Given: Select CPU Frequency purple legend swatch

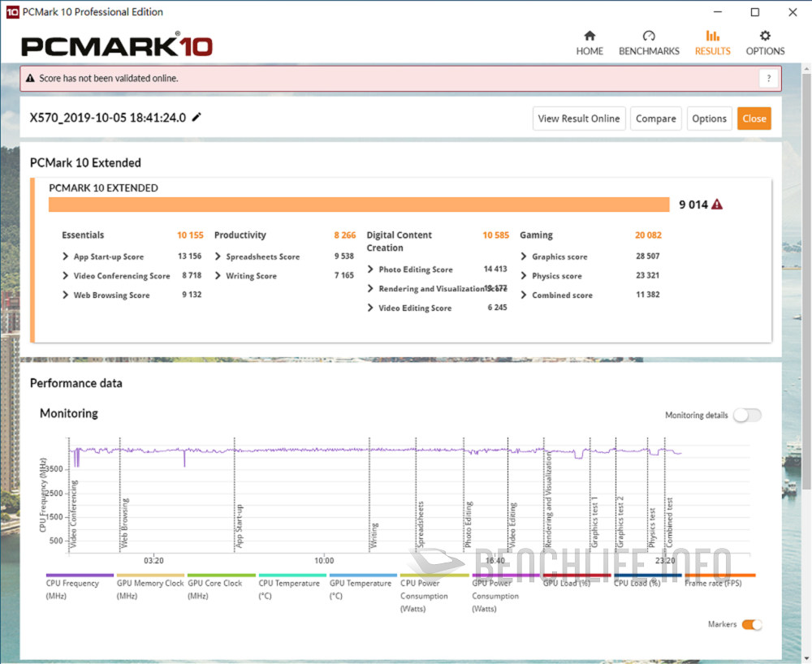Looking at the screenshot, I should (80, 575).
